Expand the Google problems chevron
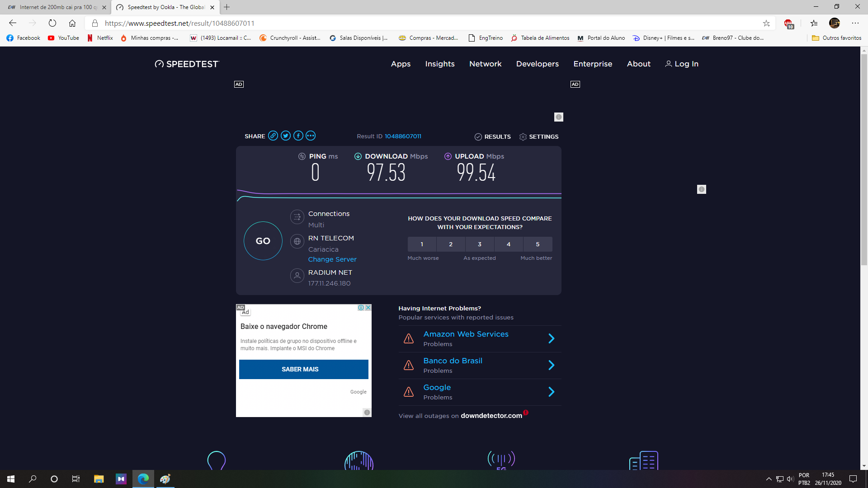868x488 pixels. tap(552, 392)
